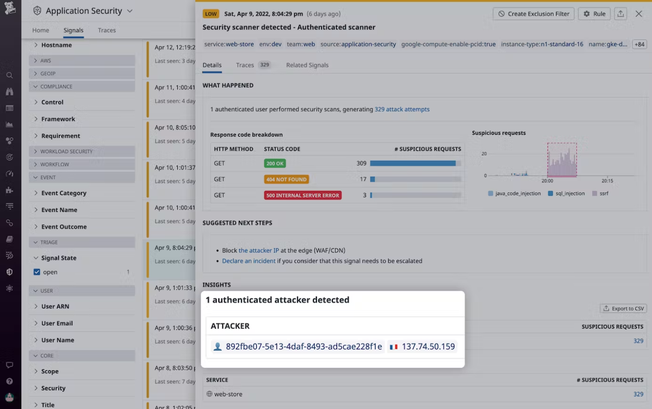Screen dimensions: 652x409
Task: Expand the WORKLOAD SECURITY facet group
Action: click(x=82, y=151)
